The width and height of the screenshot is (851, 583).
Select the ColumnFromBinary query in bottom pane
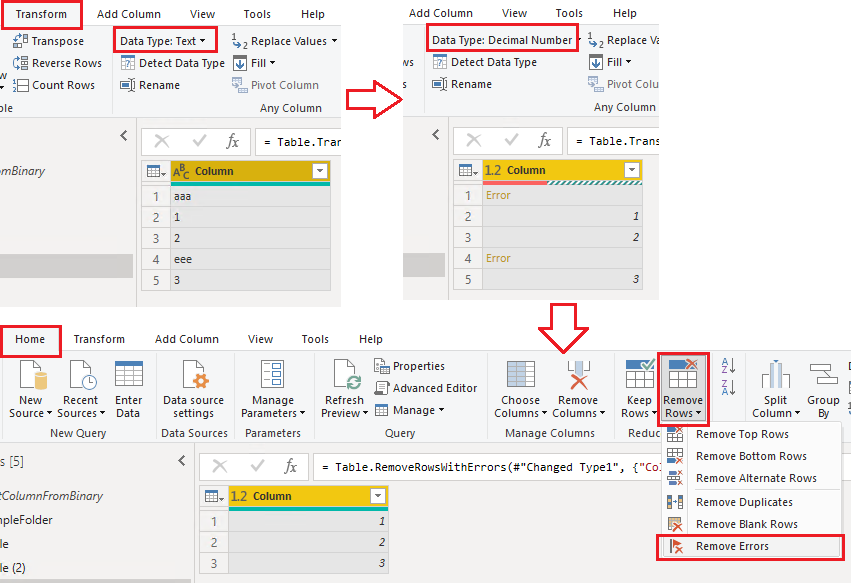pos(52,496)
